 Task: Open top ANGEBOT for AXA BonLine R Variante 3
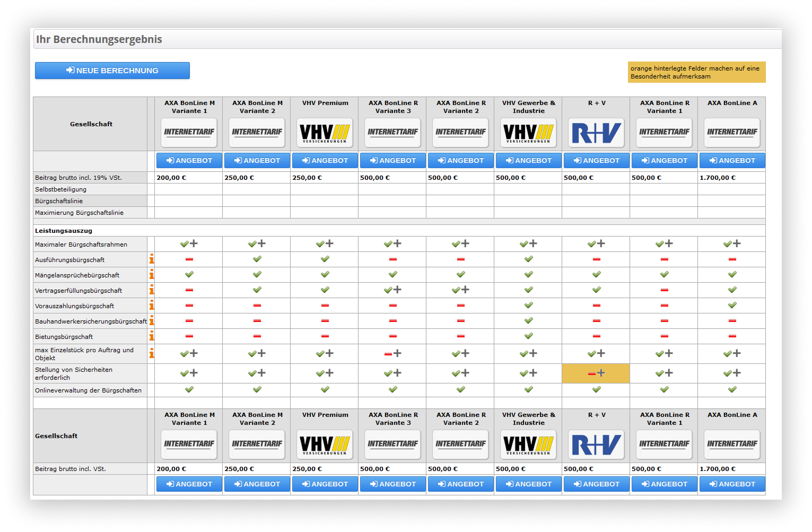coord(393,160)
